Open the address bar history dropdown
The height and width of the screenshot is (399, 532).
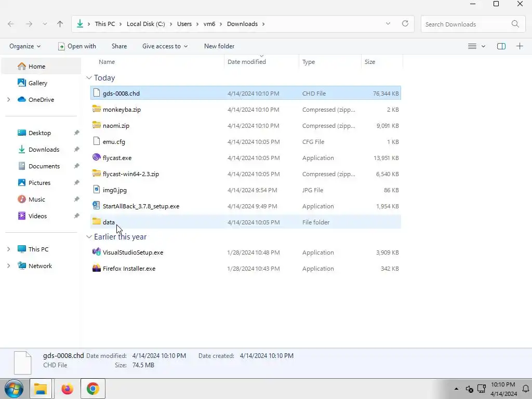point(388,24)
